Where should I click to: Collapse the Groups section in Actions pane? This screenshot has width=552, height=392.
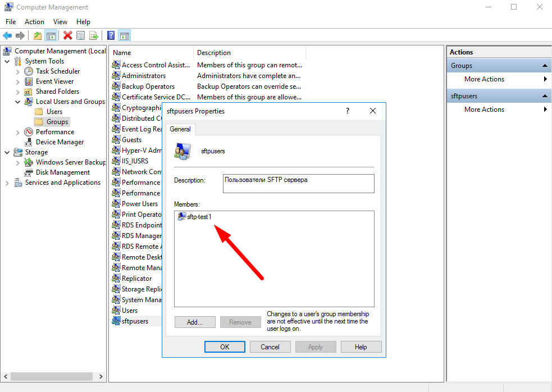click(x=545, y=66)
